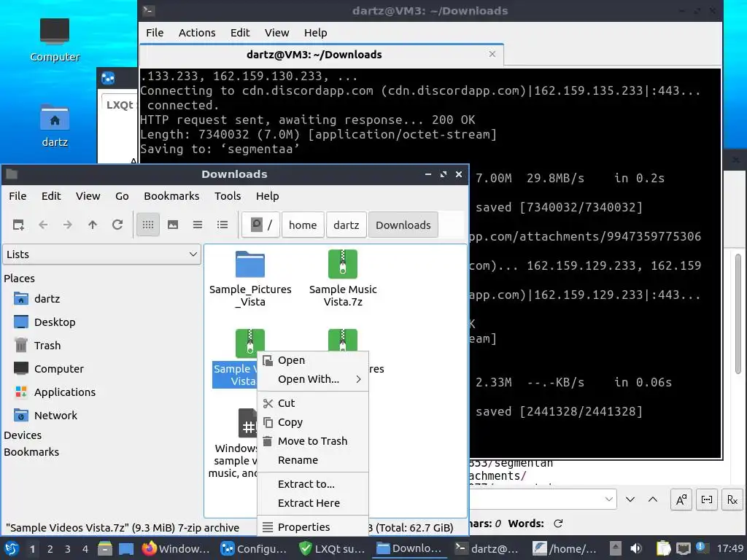Open Computer desktop icon
The width and height of the screenshot is (747, 560).
55,41
